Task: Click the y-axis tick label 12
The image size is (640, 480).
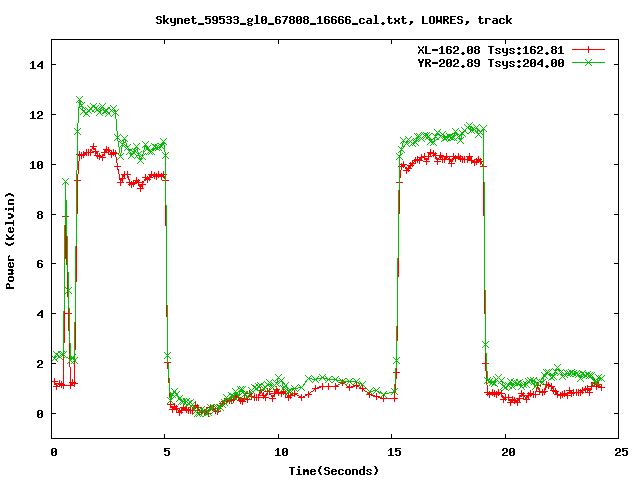Action: coord(36,115)
